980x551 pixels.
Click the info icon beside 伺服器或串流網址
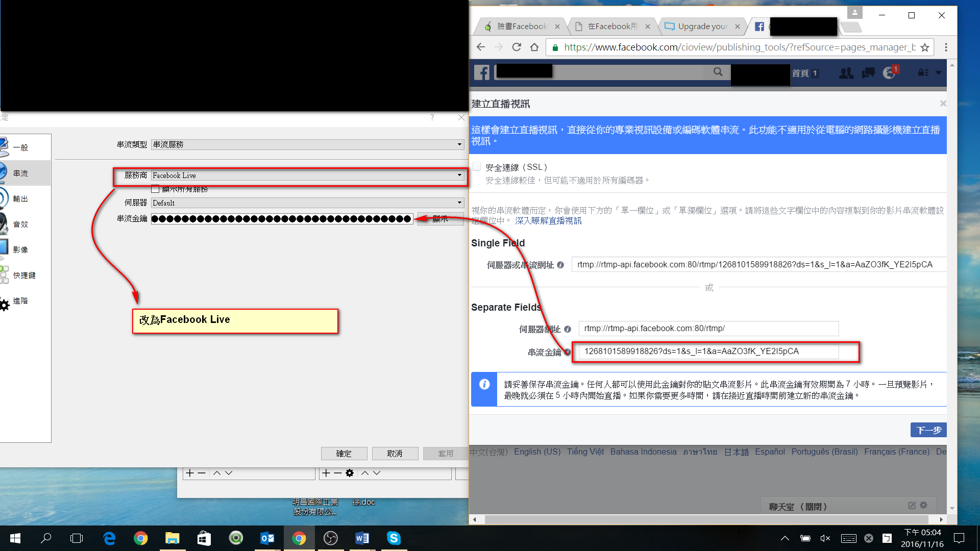pos(560,265)
